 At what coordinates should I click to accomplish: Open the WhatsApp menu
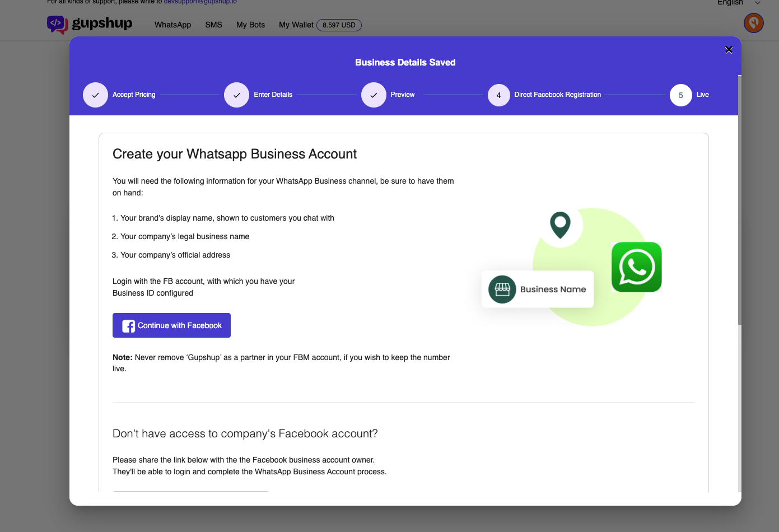pyautogui.click(x=172, y=25)
